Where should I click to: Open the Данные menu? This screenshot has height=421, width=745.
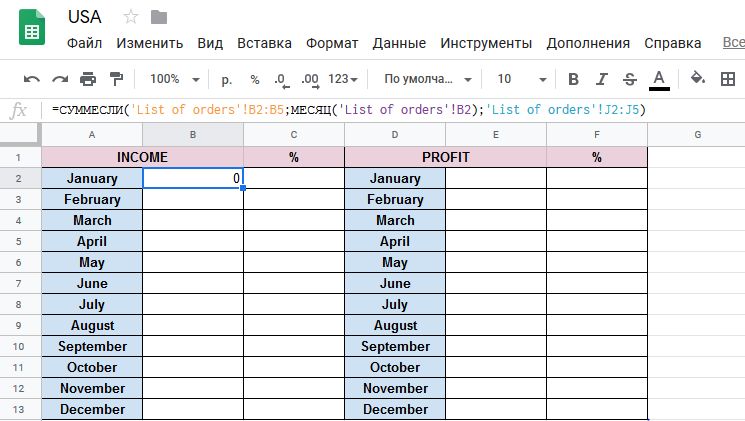click(x=399, y=43)
